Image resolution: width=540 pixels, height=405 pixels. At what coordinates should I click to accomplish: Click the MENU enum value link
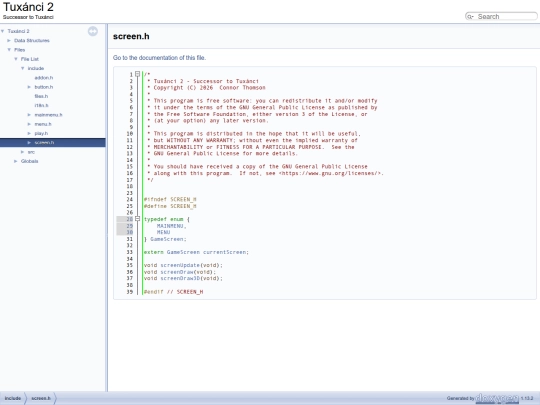pyautogui.click(x=164, y=232)
